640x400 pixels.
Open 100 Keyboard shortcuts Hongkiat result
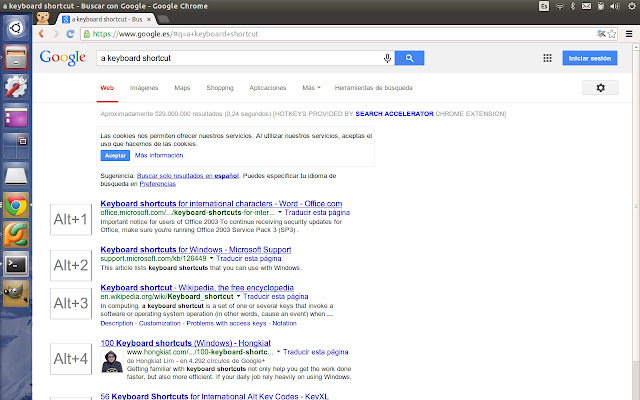[186, 343]
